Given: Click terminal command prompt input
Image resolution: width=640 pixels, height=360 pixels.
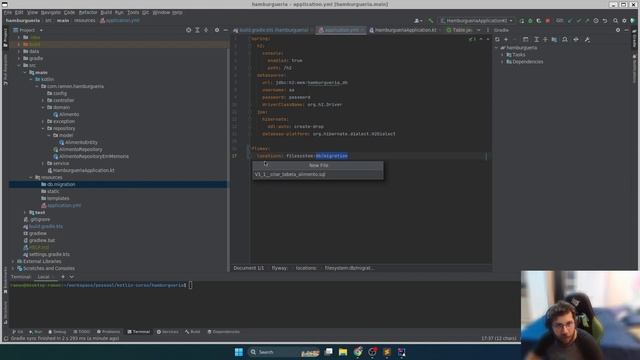Looking at the screenshot, I should click(190, 285).
